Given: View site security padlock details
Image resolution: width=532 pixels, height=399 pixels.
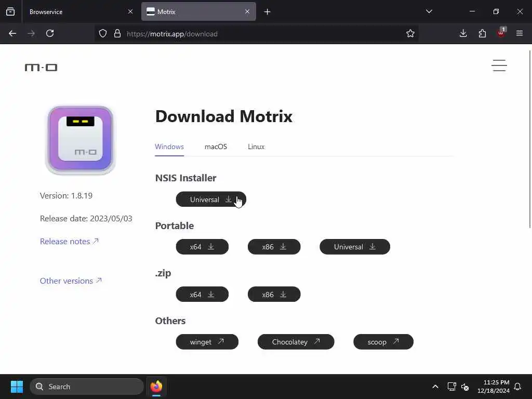Looking at the screenshot, I should point(117,34).
